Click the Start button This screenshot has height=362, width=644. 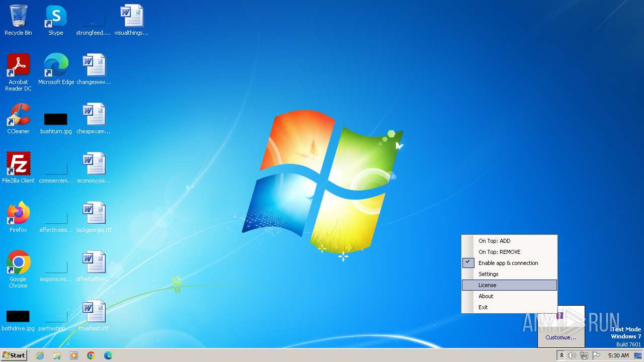click(x=14, y=355)
